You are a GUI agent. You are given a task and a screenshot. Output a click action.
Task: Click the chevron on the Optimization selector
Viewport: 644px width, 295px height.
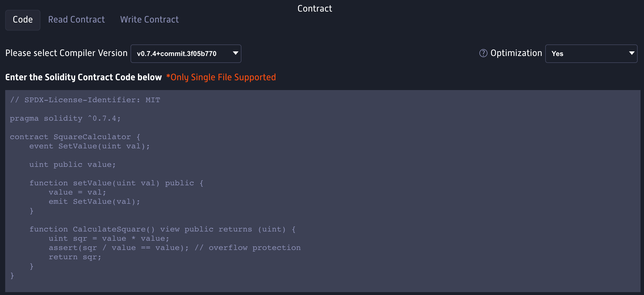[632, 53]
